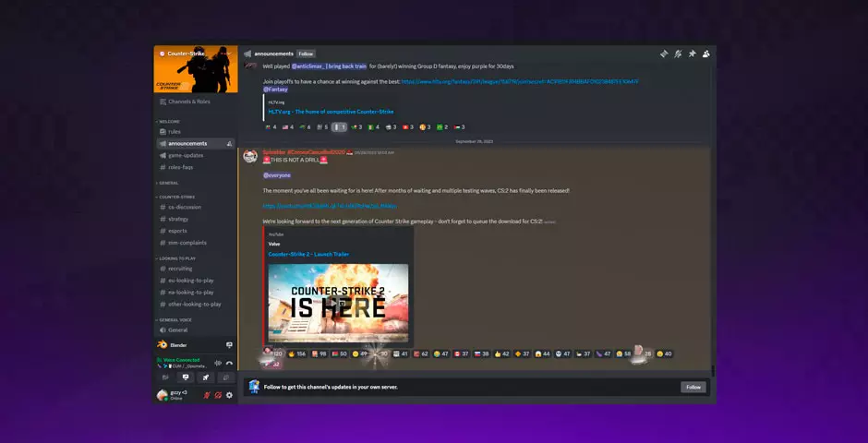This screenshot has height=443, width=868.
Task: Open the roles-faqs channel
Action: click(x=196, y=167)
